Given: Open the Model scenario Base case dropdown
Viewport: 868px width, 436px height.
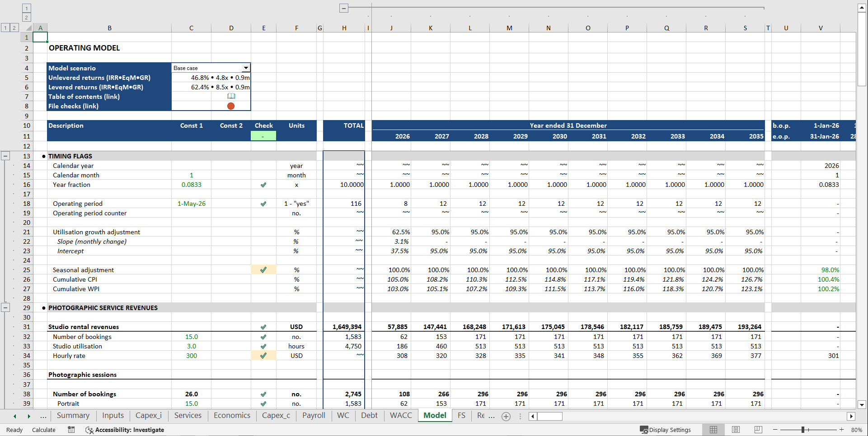Looking at the screenshot, I should click(246, 67).
